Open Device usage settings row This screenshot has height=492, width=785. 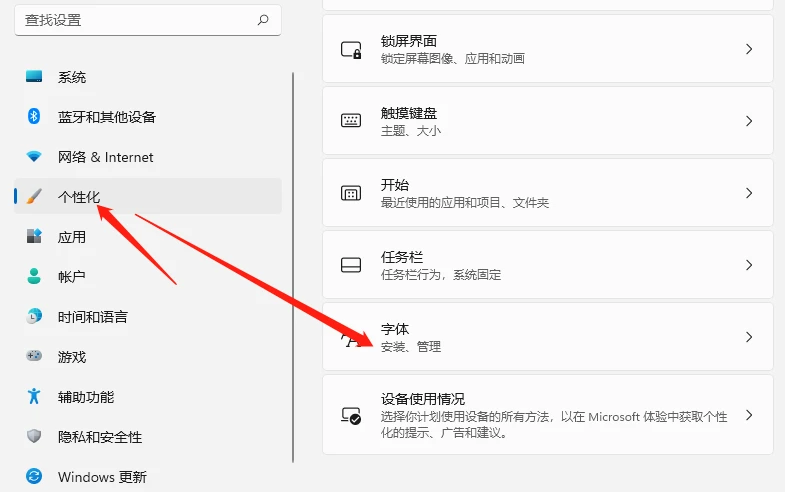[x=547, y=415]
